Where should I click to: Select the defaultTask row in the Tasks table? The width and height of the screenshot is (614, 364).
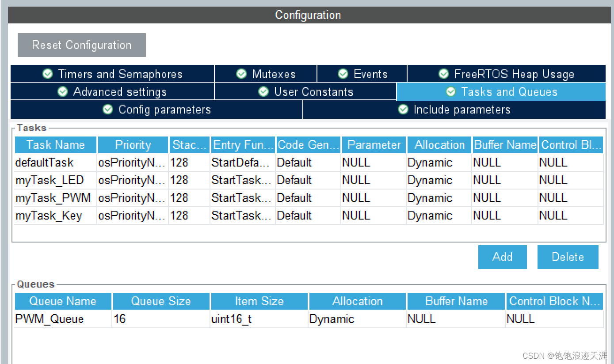pos(55,162)
